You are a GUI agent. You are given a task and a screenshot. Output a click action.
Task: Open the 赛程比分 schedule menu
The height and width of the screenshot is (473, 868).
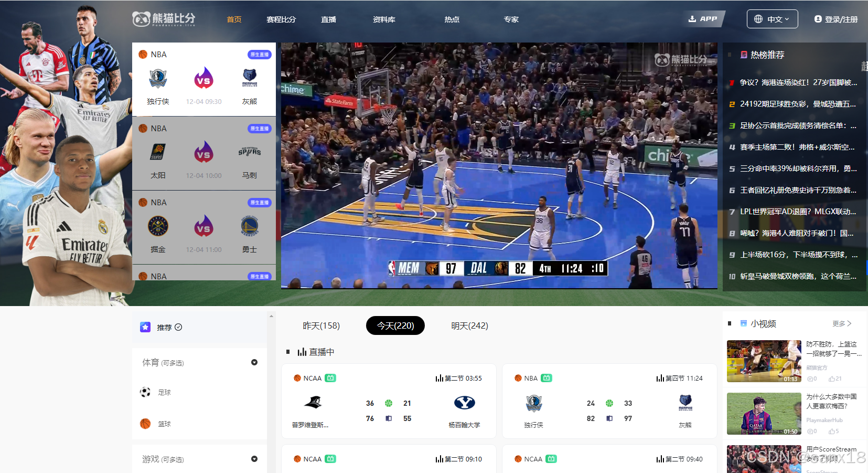[x=281, y=19]
